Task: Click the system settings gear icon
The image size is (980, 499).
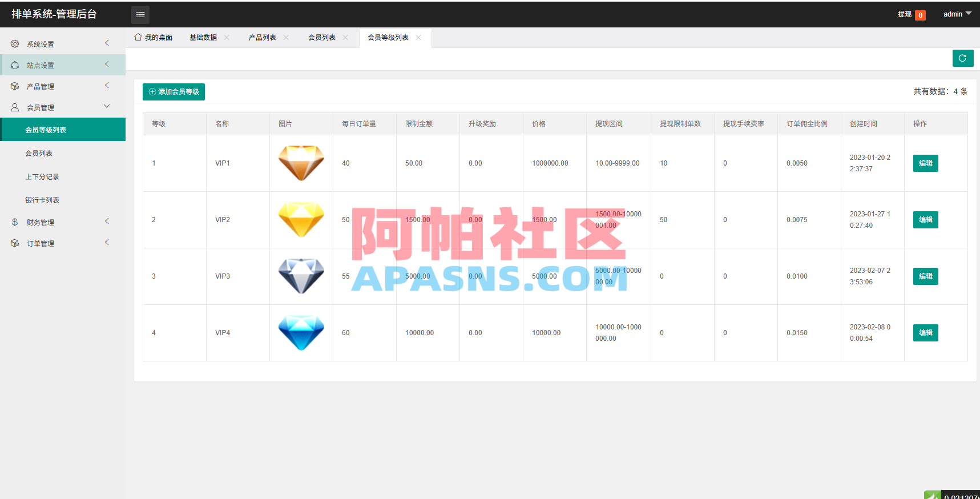Action: pos(15,44)
